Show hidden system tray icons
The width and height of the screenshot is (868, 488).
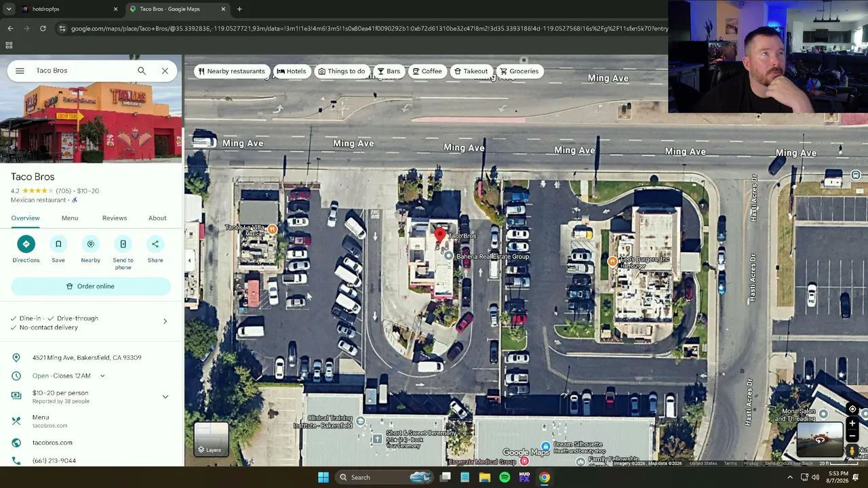790,477
